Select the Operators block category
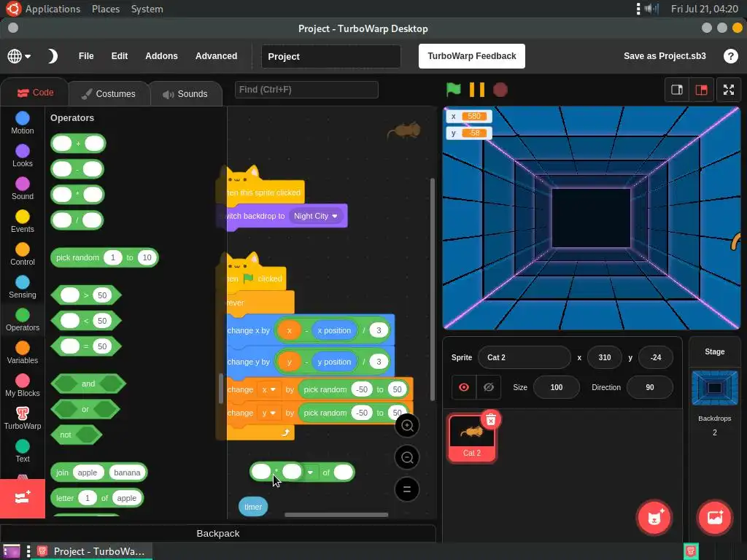This screenshot has height=560, width=747. click(x=23, y=320)
